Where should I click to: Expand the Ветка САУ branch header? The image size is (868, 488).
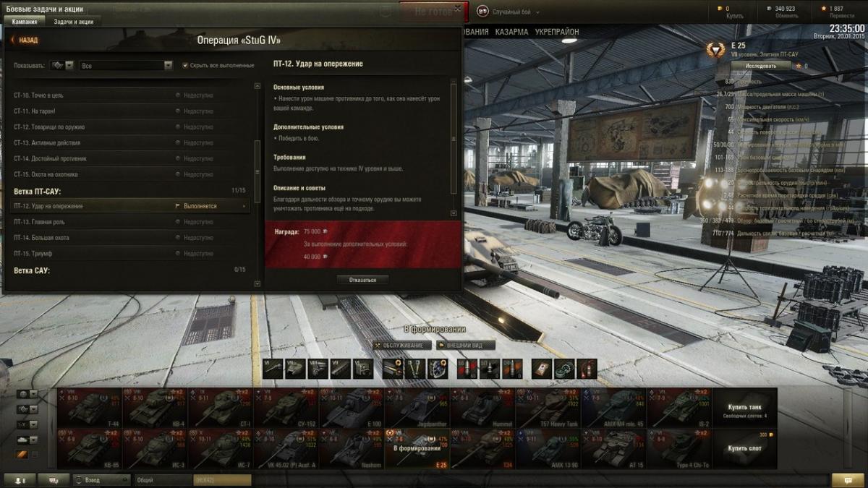[x=131, y=270]
